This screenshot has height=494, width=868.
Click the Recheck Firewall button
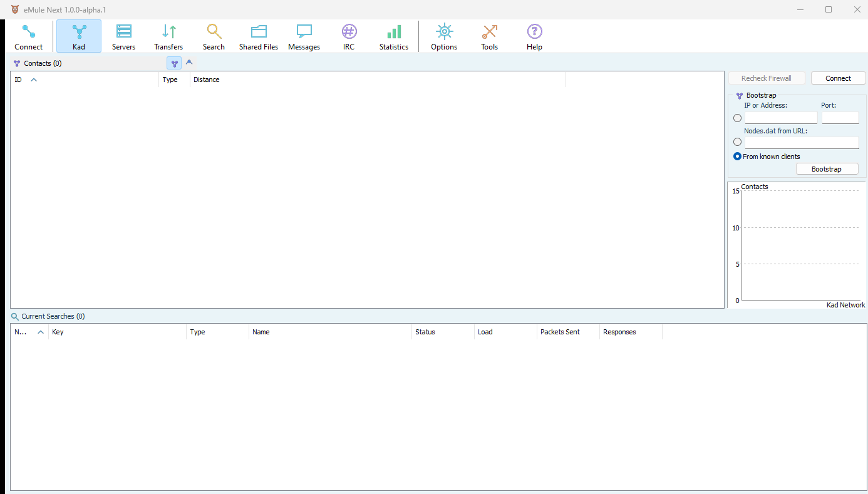click(x=767, y=78)
